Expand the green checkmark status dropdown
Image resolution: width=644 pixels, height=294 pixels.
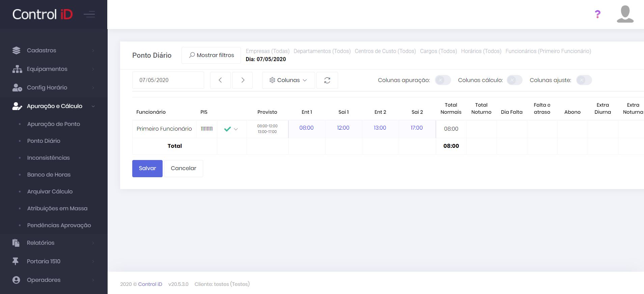tap(231, 129)
